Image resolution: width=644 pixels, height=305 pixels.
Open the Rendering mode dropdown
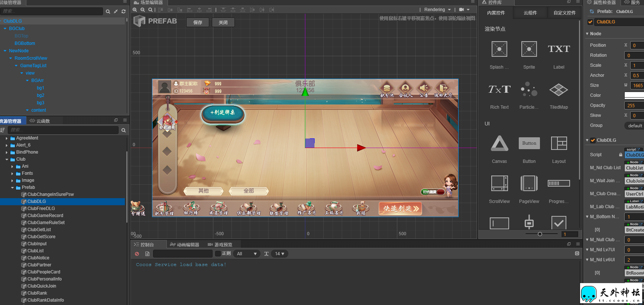click(x=437, y=10)
